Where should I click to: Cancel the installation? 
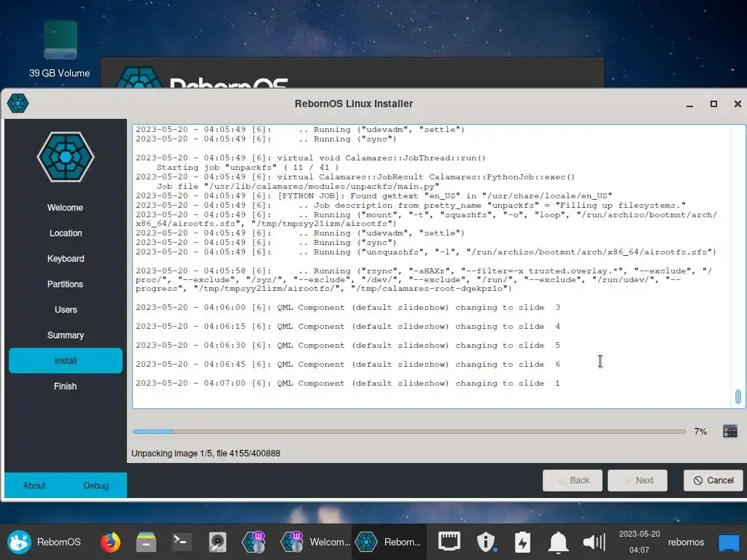(x=713, y=480)
